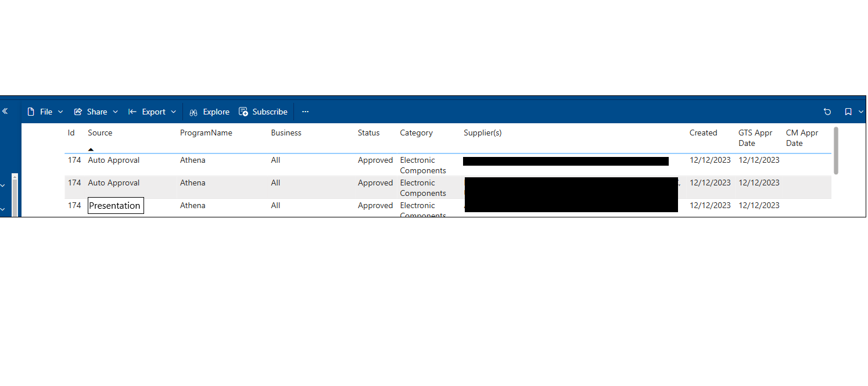Click Created date 12/12/2023 in first row

point(710,160)
